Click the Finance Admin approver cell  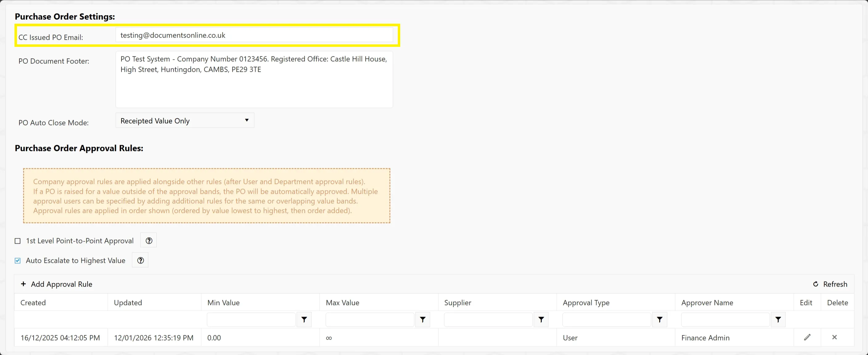(734, 337)
